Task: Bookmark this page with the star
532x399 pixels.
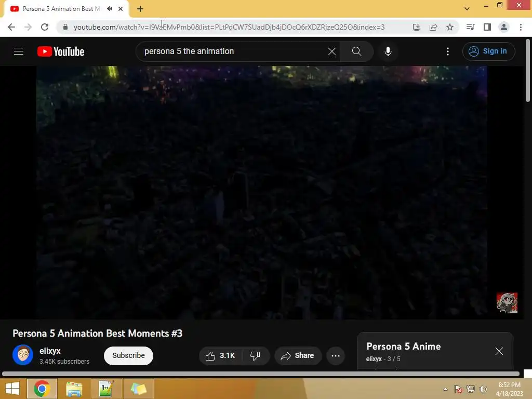Action: coord(450,27)
